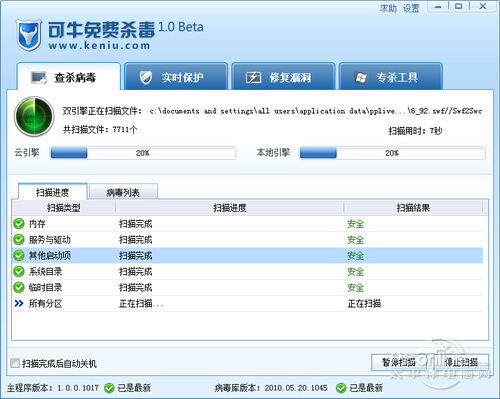500x399 pixels.
Task: Click the lightning icon on 修复漏洞 tab
Action: click(x=253, y=78)
